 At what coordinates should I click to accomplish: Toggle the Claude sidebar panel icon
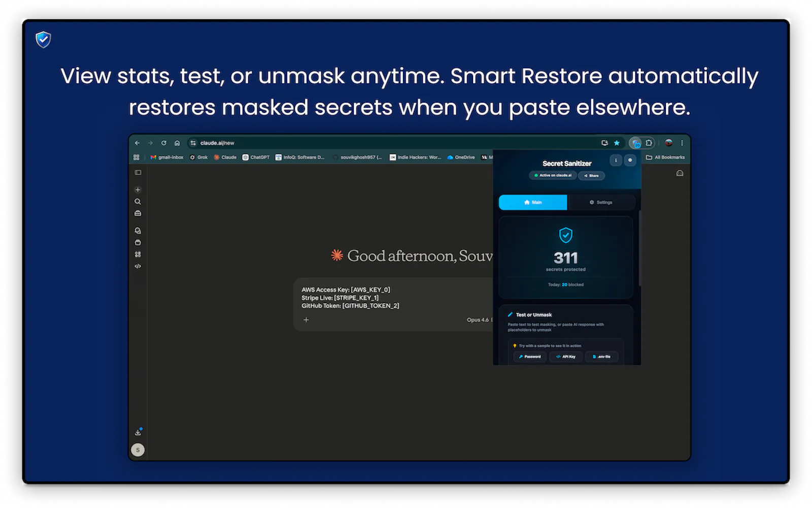138,173
